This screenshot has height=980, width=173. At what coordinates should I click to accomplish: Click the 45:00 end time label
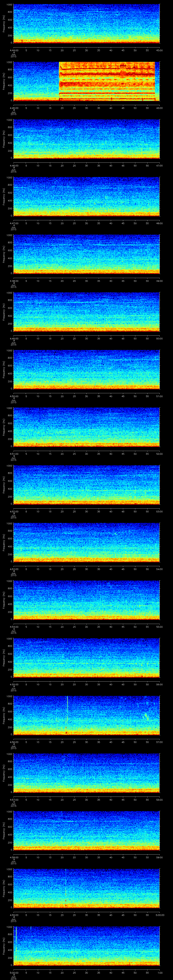[159, 50]
